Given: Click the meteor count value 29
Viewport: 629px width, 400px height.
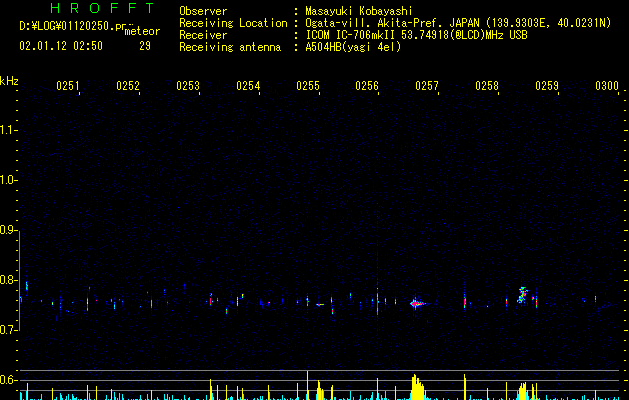Looking at the screenshot, I should click(x=145, y=46).
